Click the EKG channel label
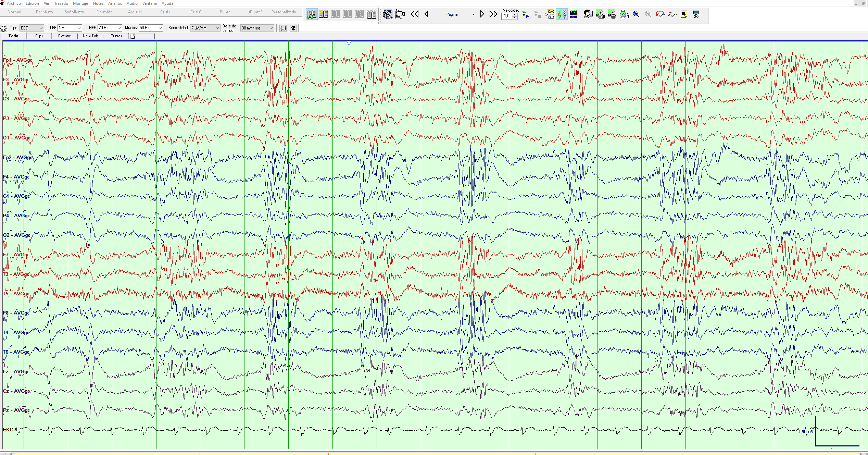 8,430
